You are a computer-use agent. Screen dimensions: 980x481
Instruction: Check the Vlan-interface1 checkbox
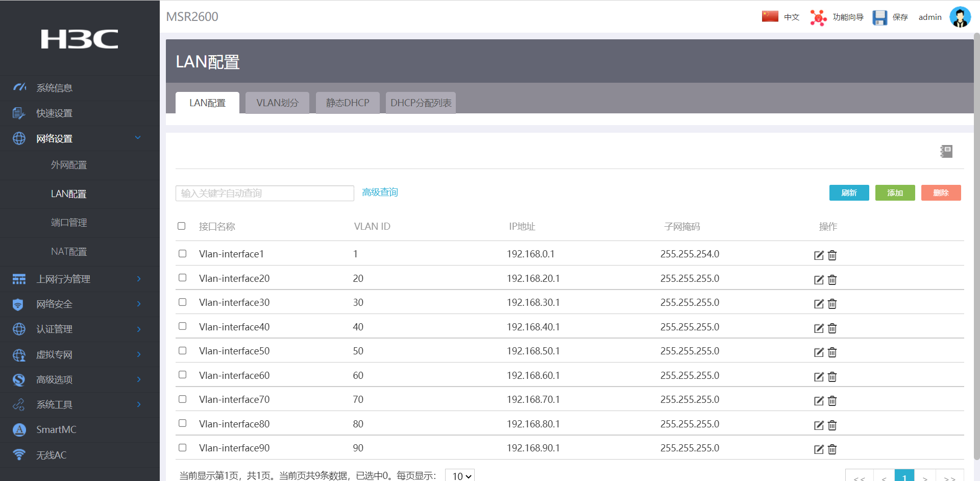pos(182,253)
